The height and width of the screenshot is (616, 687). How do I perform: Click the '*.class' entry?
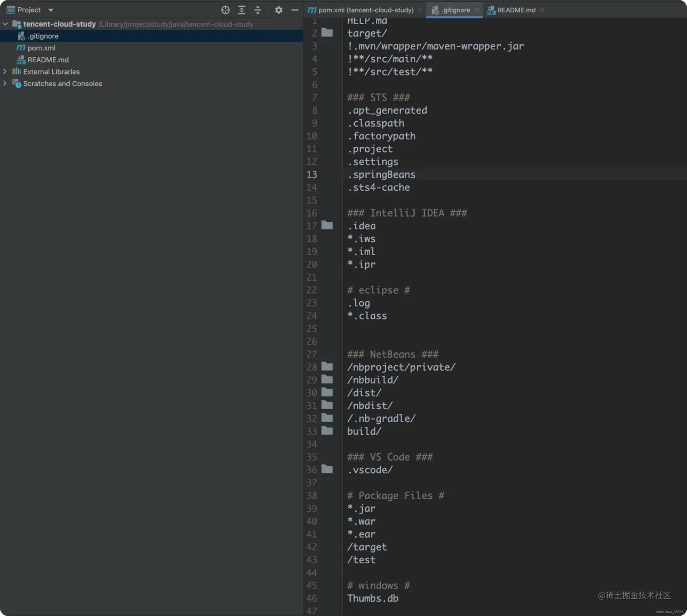367,316
